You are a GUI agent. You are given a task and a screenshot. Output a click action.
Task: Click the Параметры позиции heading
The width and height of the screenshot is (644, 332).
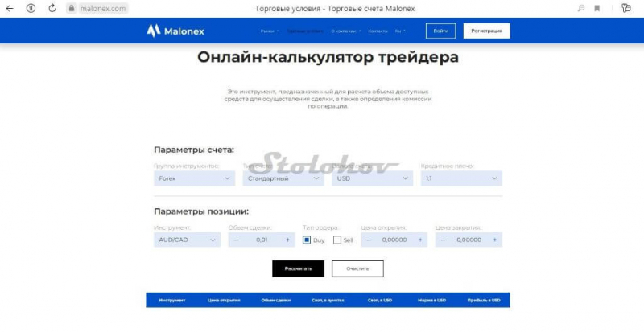pos(201,211)
